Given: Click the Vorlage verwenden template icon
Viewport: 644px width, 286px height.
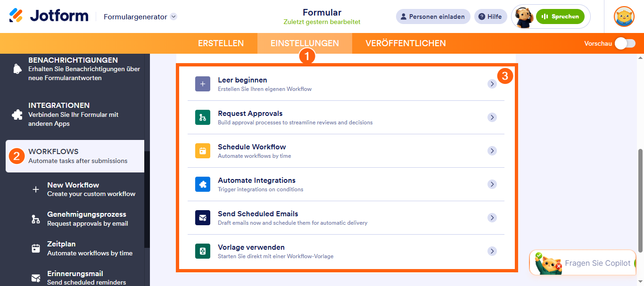Looking at the screenshot, I should coord(203,251).
